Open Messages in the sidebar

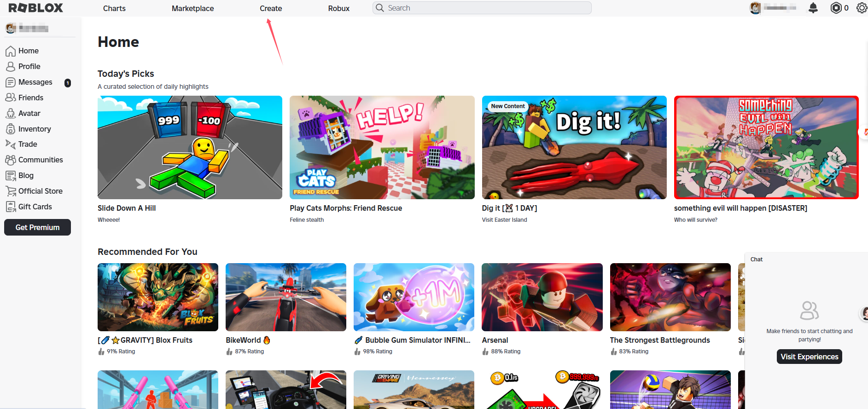(x=35, y=82)
